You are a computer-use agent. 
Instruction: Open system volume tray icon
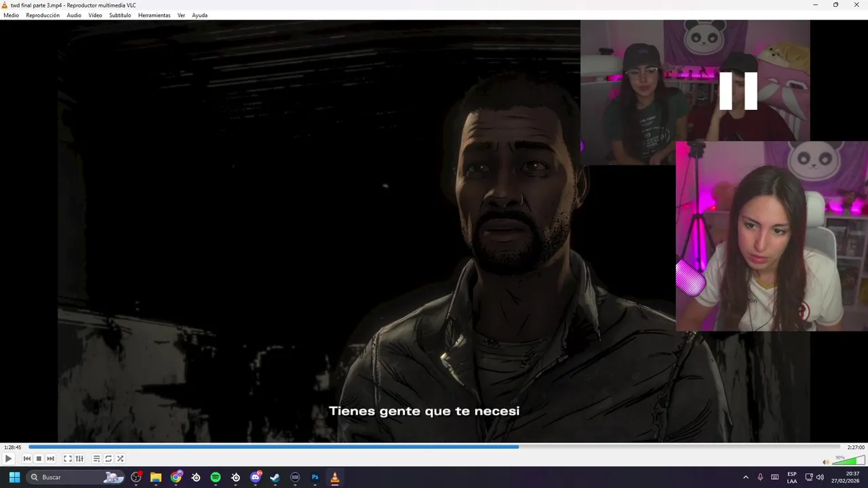coord(820,477)
